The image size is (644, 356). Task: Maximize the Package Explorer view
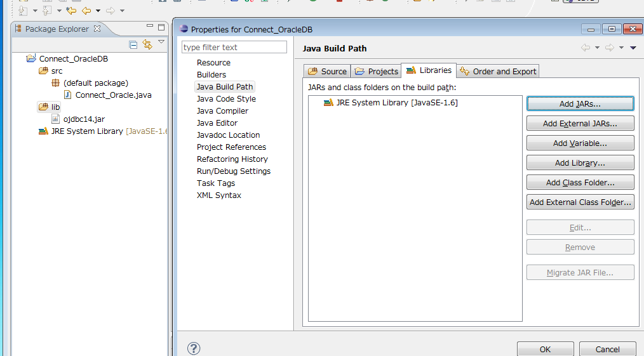[161, 27]
